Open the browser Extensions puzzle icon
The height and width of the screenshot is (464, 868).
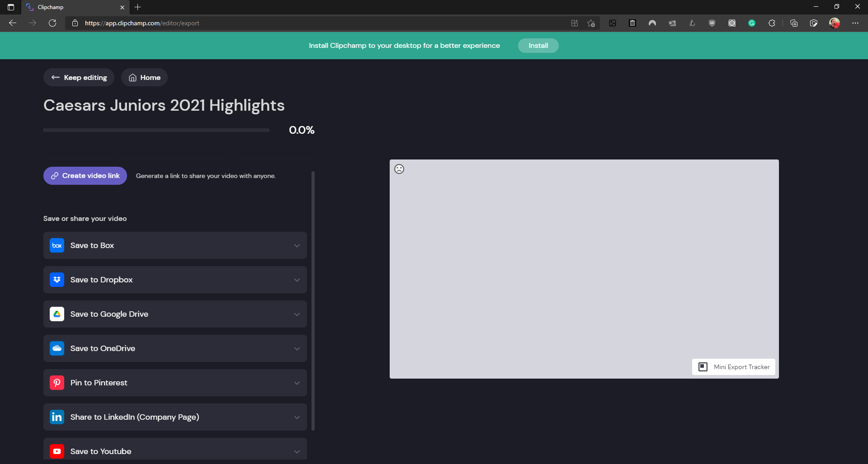pyautogui.click(x=772, y=23)
